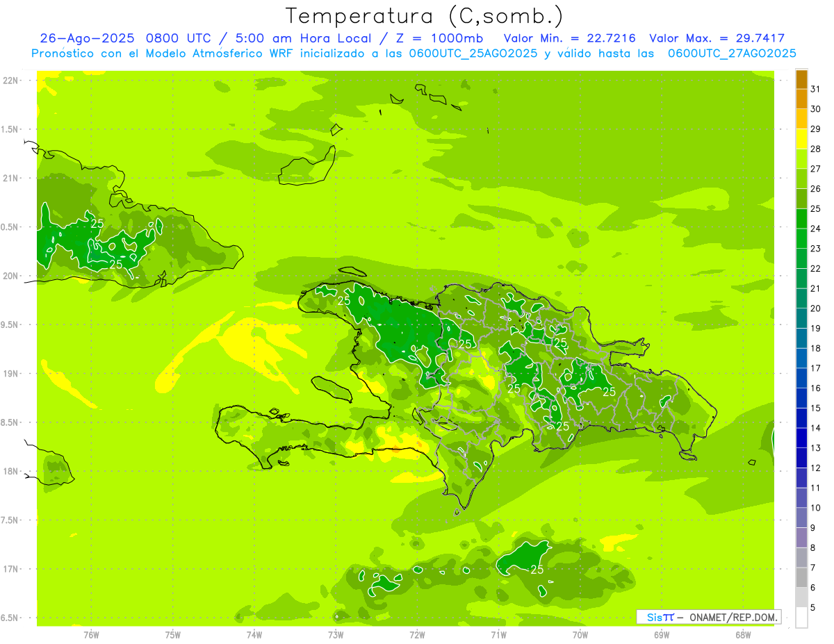Click the "71W" longitude label

[x=498, y=634]
